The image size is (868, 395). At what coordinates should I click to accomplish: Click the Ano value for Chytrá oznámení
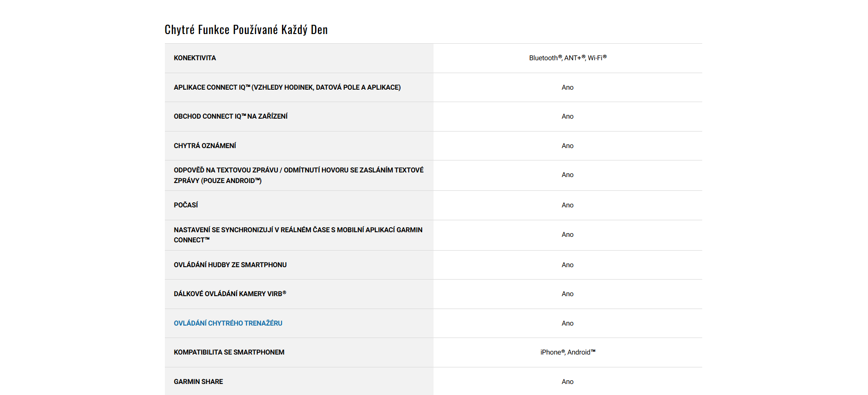(568, 146)
